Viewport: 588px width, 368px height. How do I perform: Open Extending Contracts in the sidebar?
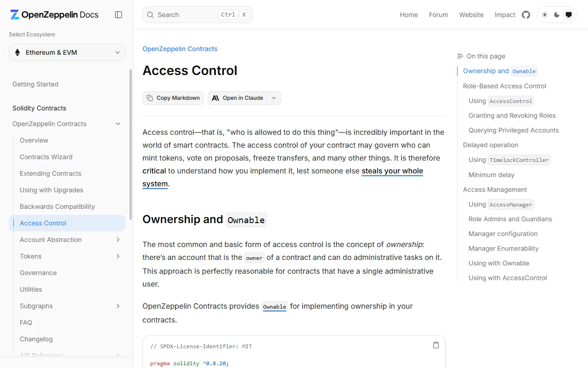coord(51,173)
